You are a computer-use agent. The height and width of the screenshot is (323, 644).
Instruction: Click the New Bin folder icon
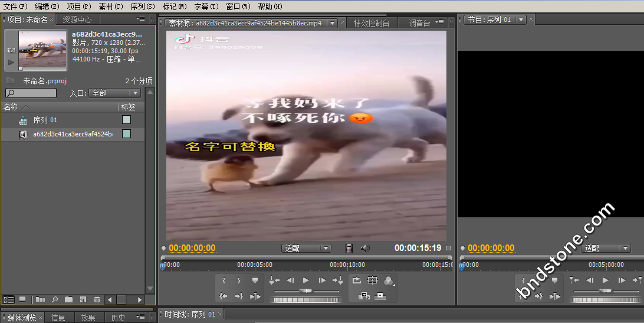pyautogui.click(x=68, y=299)
